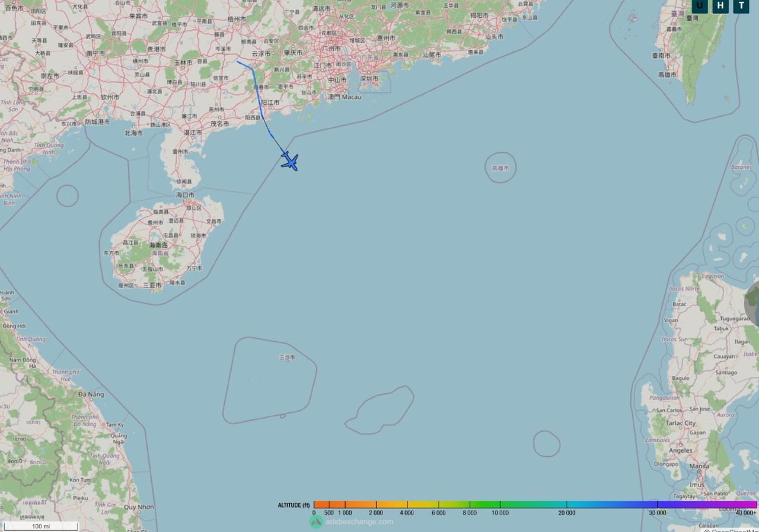Viewport: 759px width, 532px height.
Task: Click the 三沙市 label in the sea
Action: 287,357
